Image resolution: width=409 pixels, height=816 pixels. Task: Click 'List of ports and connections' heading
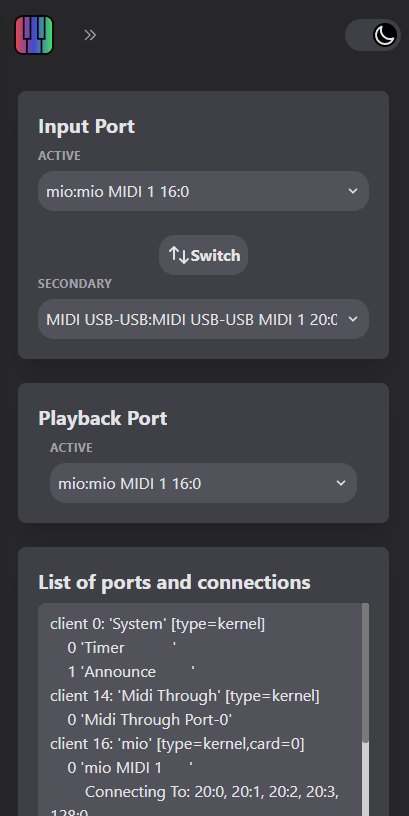tap(174, 582)
